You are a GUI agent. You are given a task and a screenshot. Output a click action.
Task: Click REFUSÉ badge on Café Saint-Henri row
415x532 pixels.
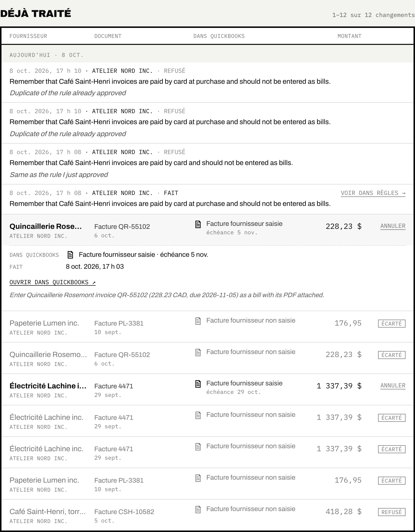tap(392, 512)
